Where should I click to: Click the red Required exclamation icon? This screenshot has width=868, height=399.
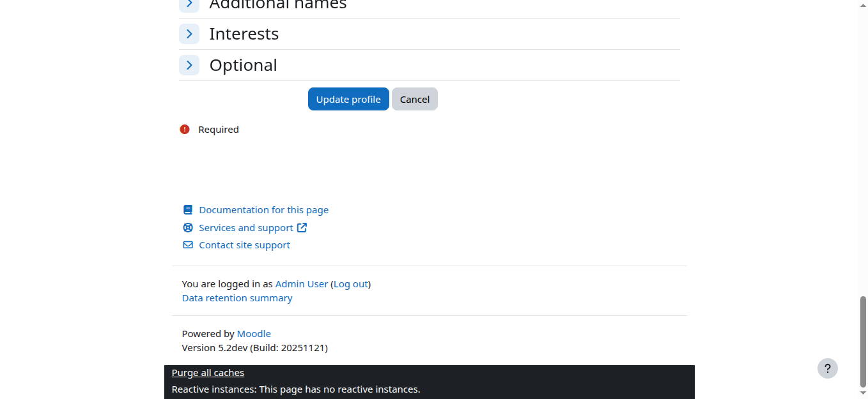(x=185, y=130)
